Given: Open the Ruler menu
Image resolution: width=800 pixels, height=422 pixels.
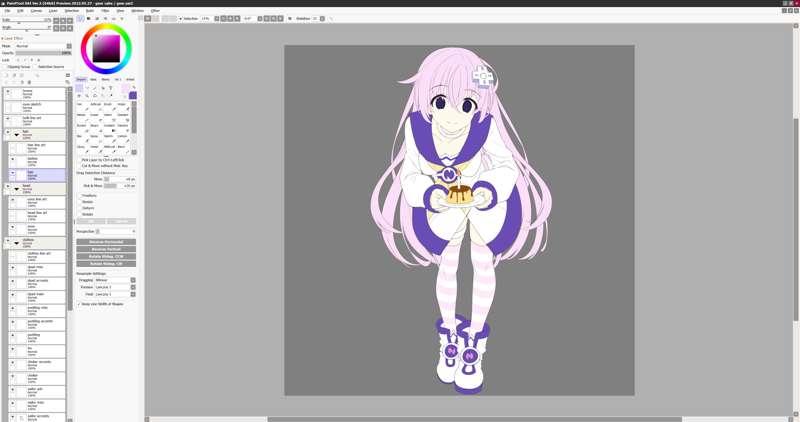Looking at the screenshot, I should (x=90, y=10).
